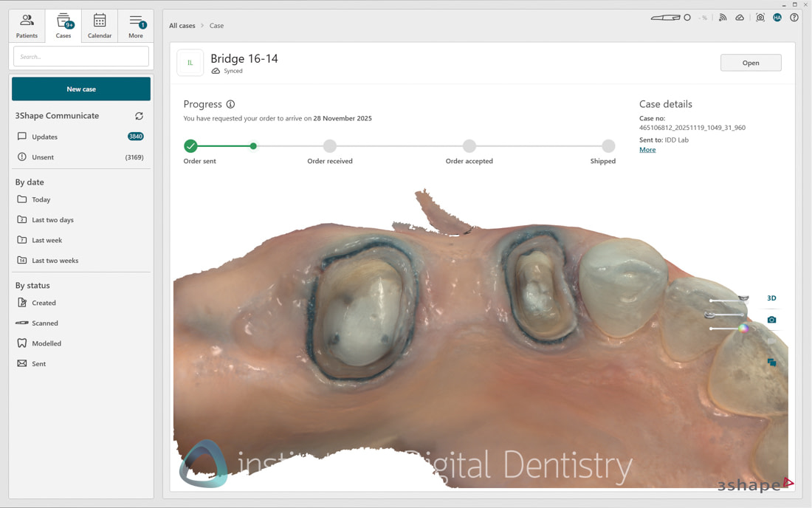Navigate back via the All cases breadcrumb
This screenshot has height=508, width=812.
pos(182,25)
